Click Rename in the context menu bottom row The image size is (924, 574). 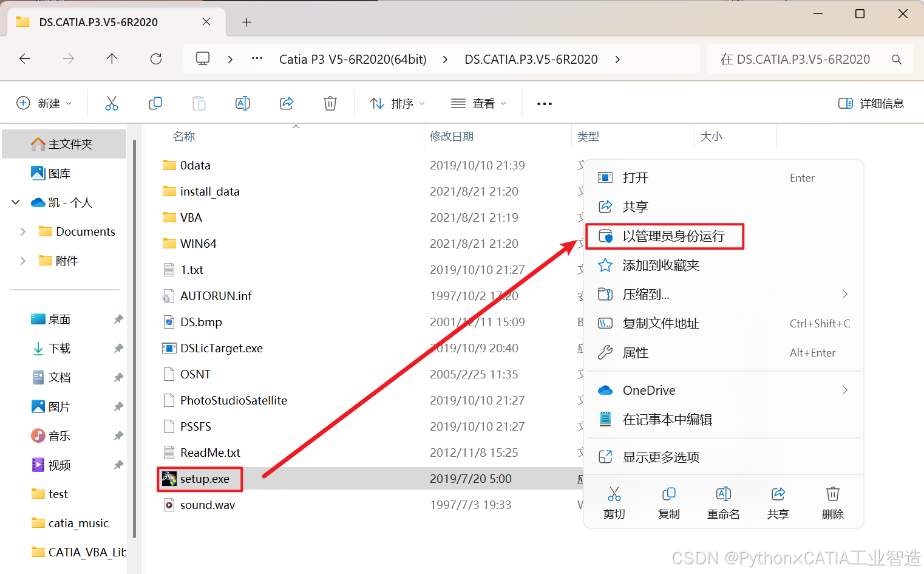724,503
